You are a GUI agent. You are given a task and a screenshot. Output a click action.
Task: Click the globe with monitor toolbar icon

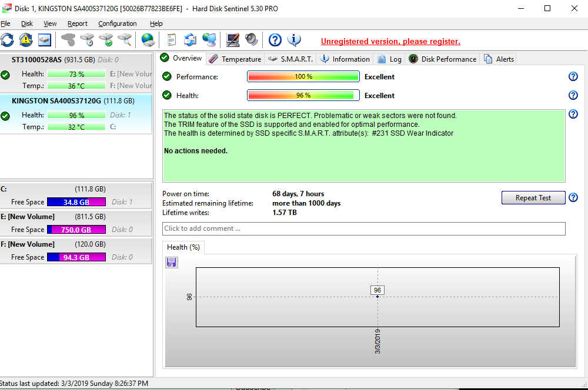point(209,40)
